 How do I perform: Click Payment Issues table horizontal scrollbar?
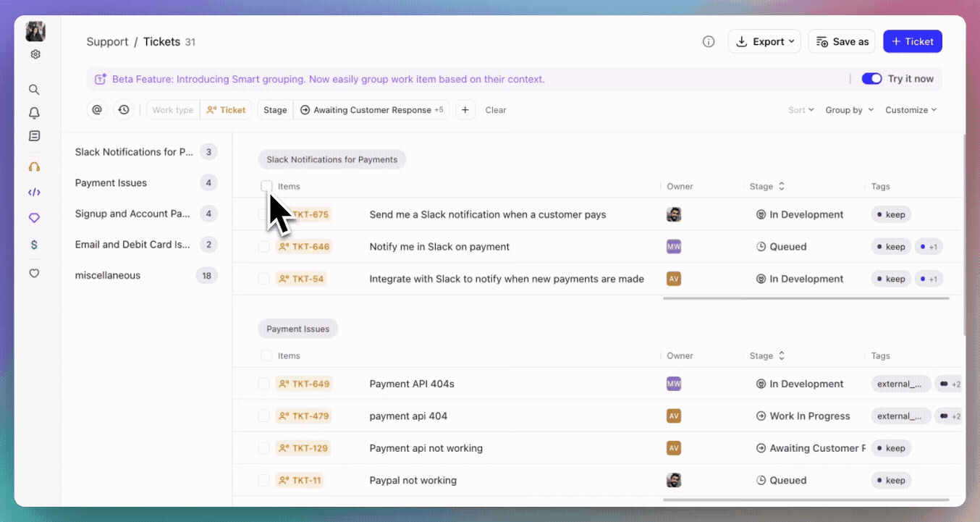click(x=806, y=500)
